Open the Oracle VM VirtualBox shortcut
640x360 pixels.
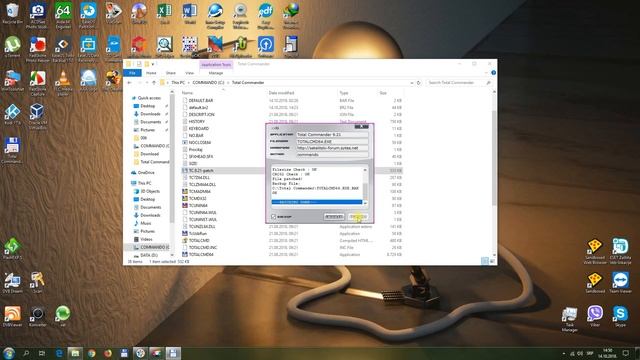click(38, 116)
